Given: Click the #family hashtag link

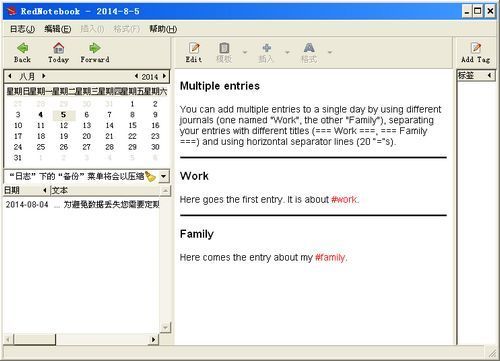Looking at the screenshot, I should tap(330, 257).
